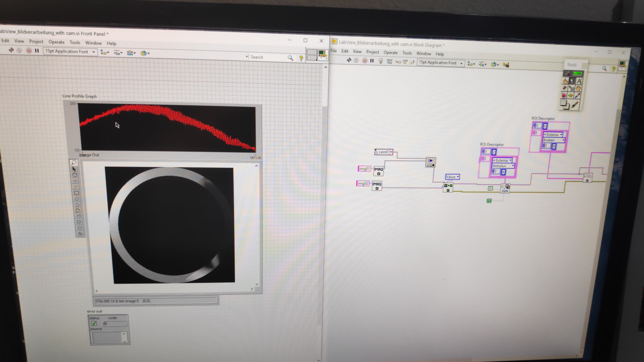
Task: Select the oval ROI tool in image palette
Action: [x=80, y=228]
